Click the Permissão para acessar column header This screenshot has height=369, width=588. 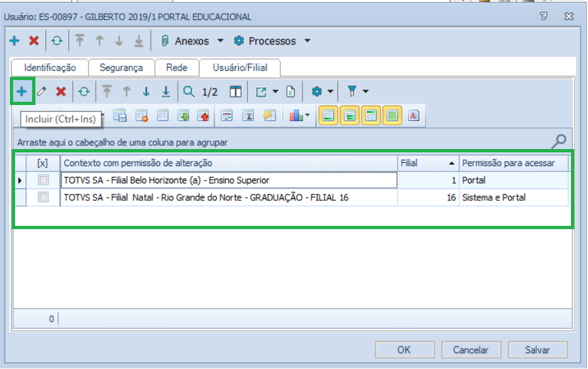[513, 163]
